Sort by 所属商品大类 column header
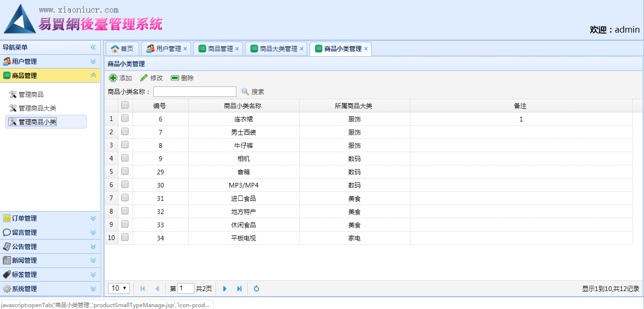 point(354,106)
